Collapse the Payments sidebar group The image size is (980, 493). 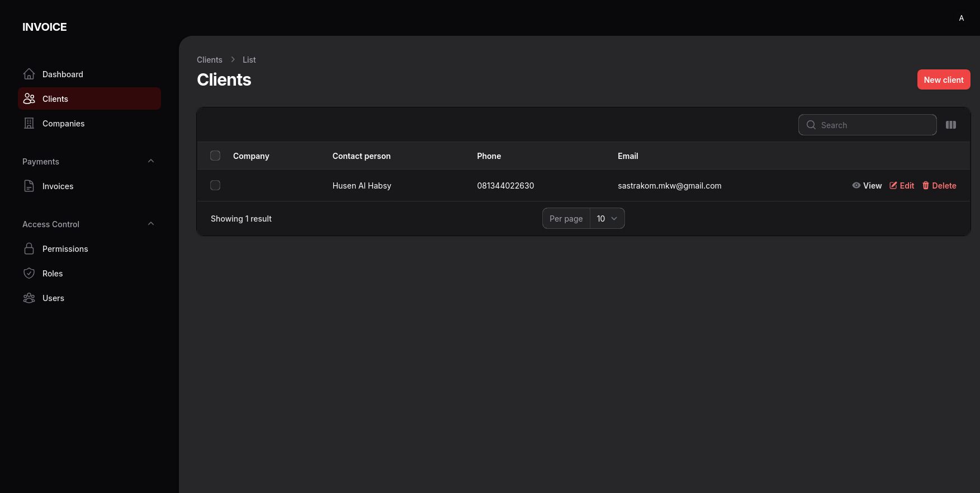(x=150, y=161)
